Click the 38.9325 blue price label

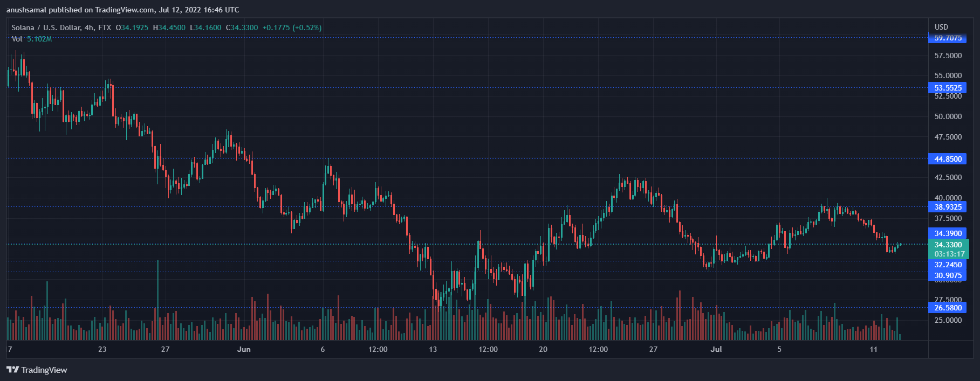point(948,207)
